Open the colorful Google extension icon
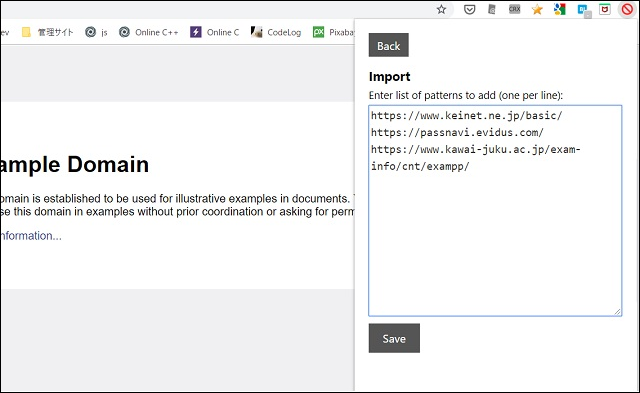The height and width of the screenshot is (393, 640). (x=560, y=9)
